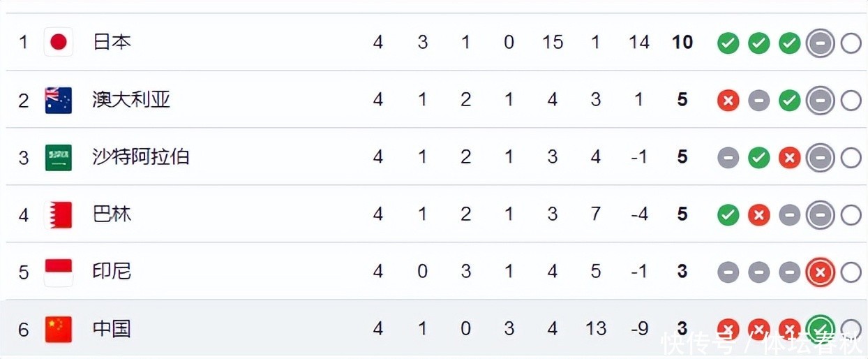This screenshot has height=359, width=868.
Task: Select the empty upcoming-match circle for China
Action: coord(851,328)
